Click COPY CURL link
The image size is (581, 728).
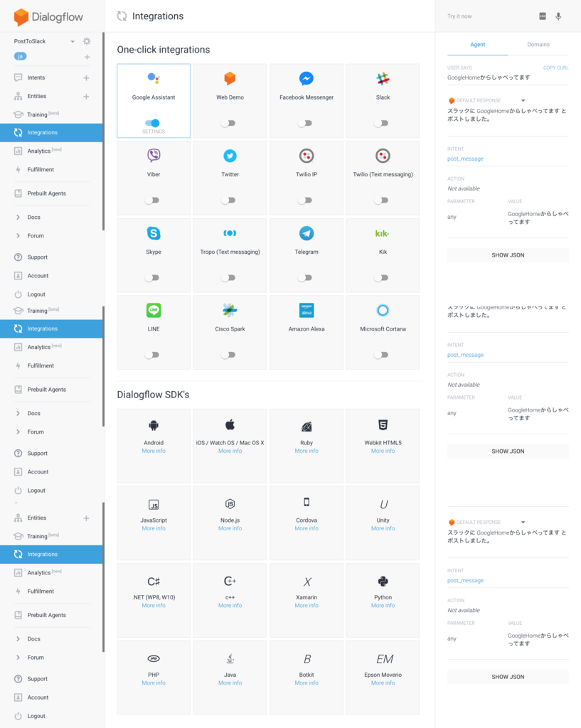click(556, 68)
